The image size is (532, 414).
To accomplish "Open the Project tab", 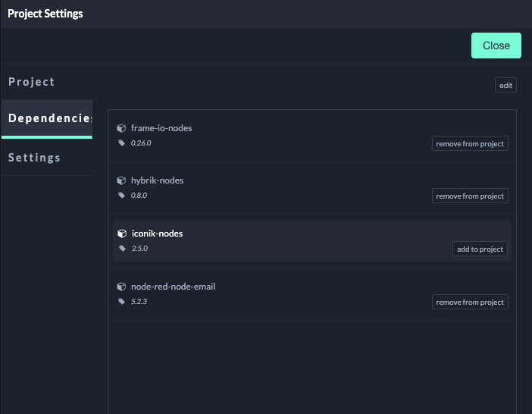I will point(47,82).
